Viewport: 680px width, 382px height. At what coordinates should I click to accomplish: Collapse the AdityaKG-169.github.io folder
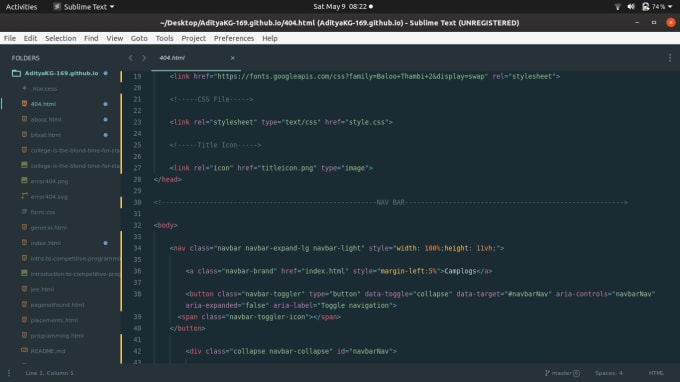(61, 73)
